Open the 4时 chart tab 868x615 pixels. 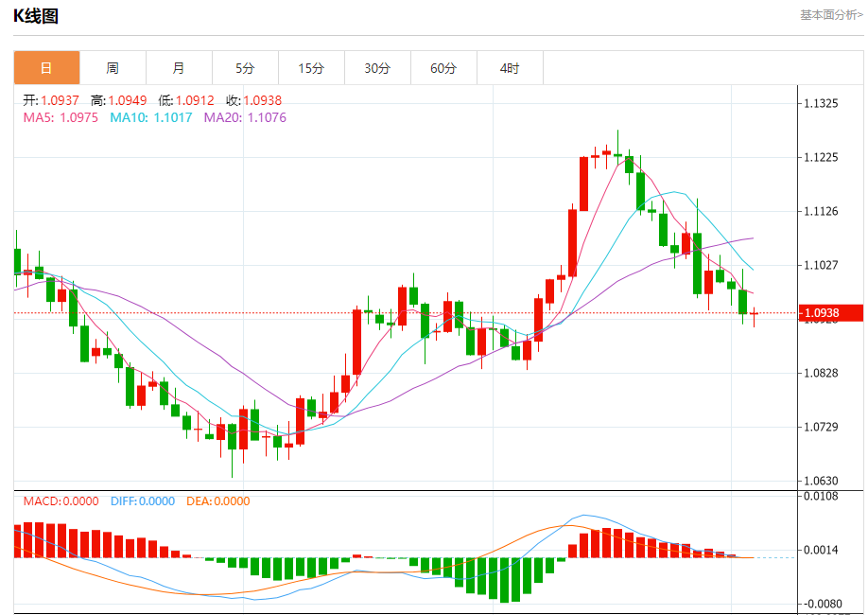(510, 67)
